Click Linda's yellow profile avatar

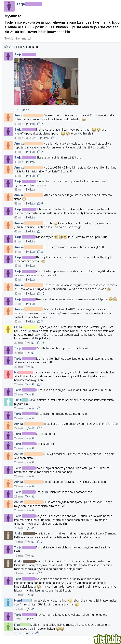pos(8,329)
